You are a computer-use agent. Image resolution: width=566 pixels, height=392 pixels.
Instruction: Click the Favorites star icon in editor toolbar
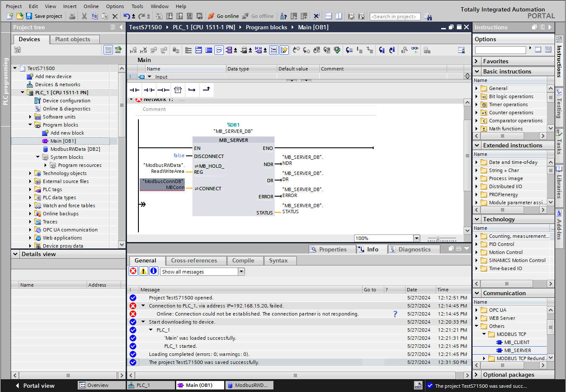(284, 50)
